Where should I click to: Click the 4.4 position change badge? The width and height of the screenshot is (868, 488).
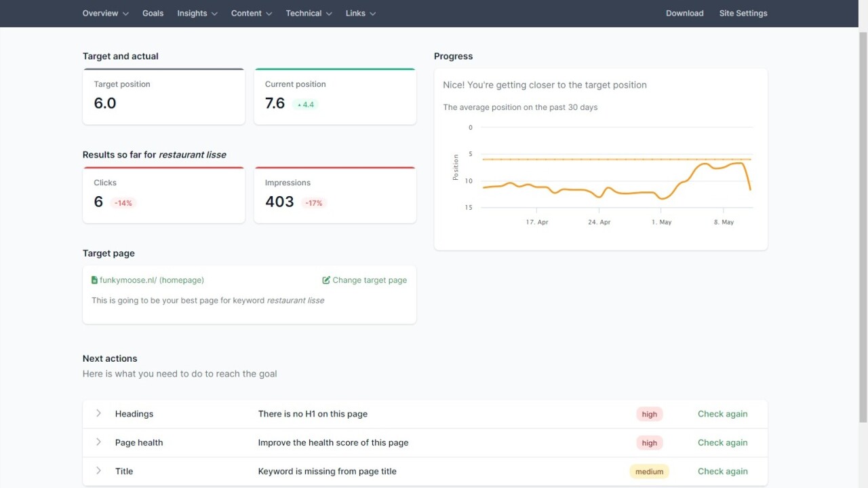pos(305,105)
